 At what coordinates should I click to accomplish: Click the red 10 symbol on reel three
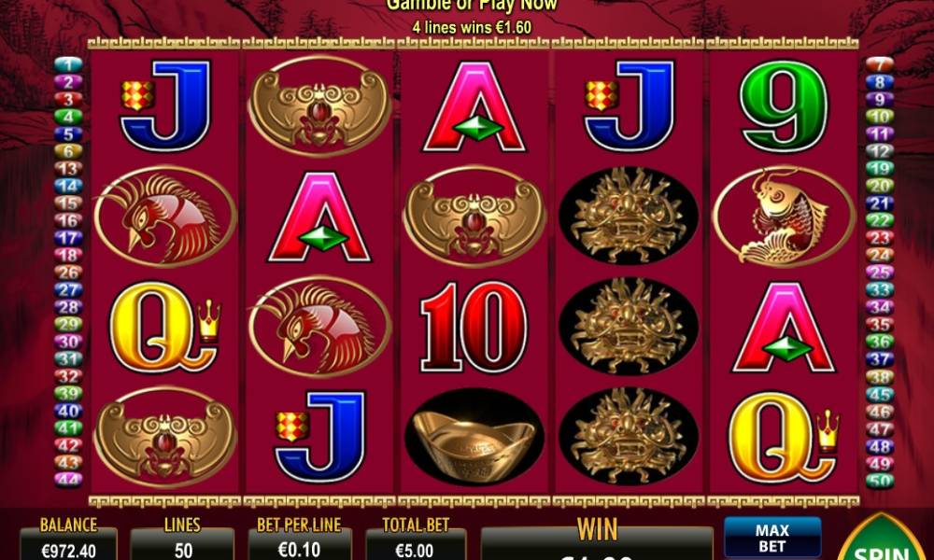point(474,327)
